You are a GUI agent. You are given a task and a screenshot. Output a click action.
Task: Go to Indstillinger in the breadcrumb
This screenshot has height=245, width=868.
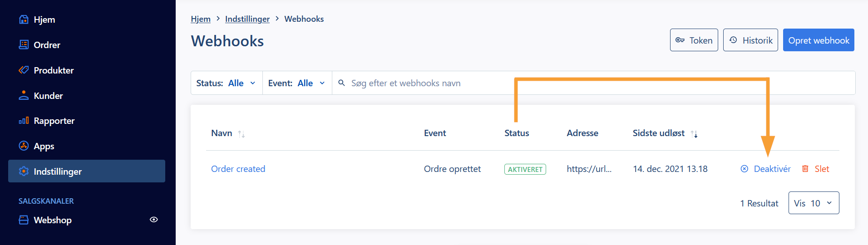(247, 19)
